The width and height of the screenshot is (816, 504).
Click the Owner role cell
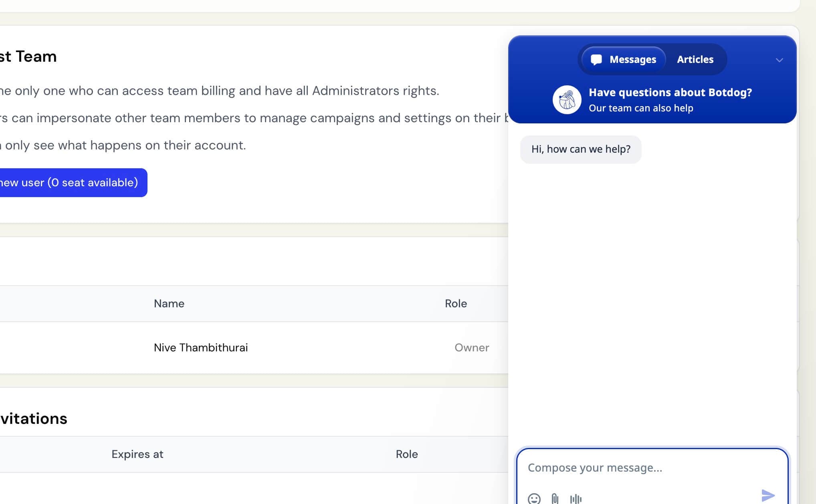pyautogui.click(x=472, y=348)
